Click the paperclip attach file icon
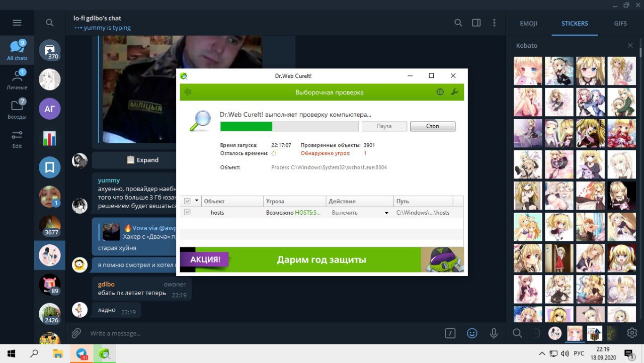644x363 pixels. click(x=76, y=333)
